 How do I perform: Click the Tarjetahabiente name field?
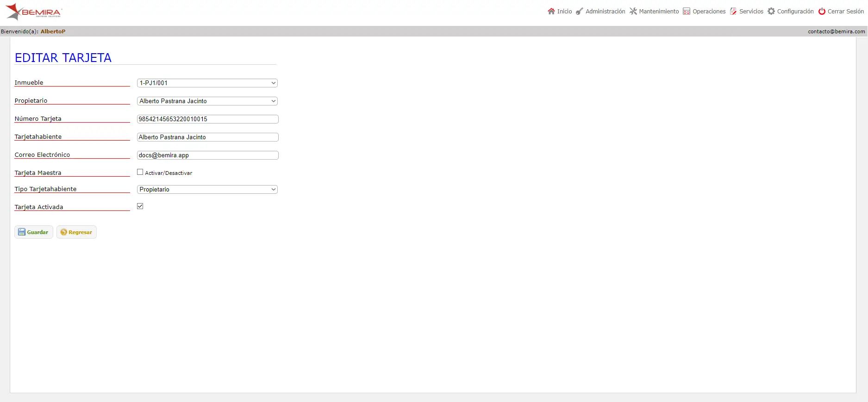pos(208,137)
